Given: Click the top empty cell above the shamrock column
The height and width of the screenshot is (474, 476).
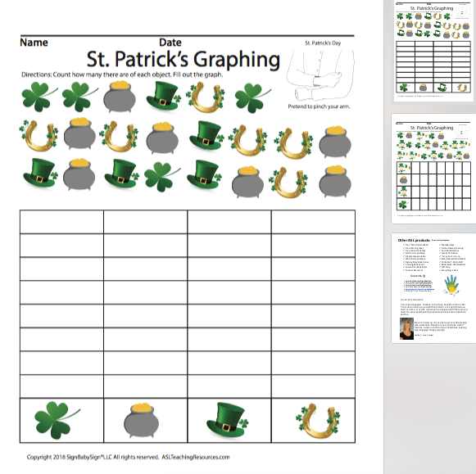Looking at the screenshot, I should click(61, 222).
